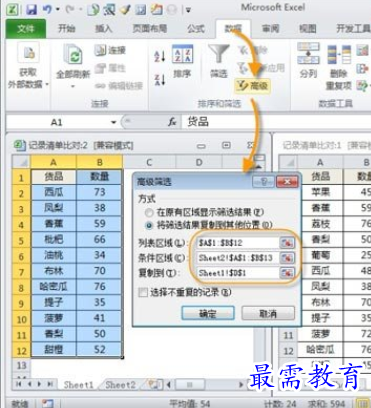Click cell 油桃 in left workbook
The width and height of the screenshot is (371, 408).
click(x=53, y=256)
